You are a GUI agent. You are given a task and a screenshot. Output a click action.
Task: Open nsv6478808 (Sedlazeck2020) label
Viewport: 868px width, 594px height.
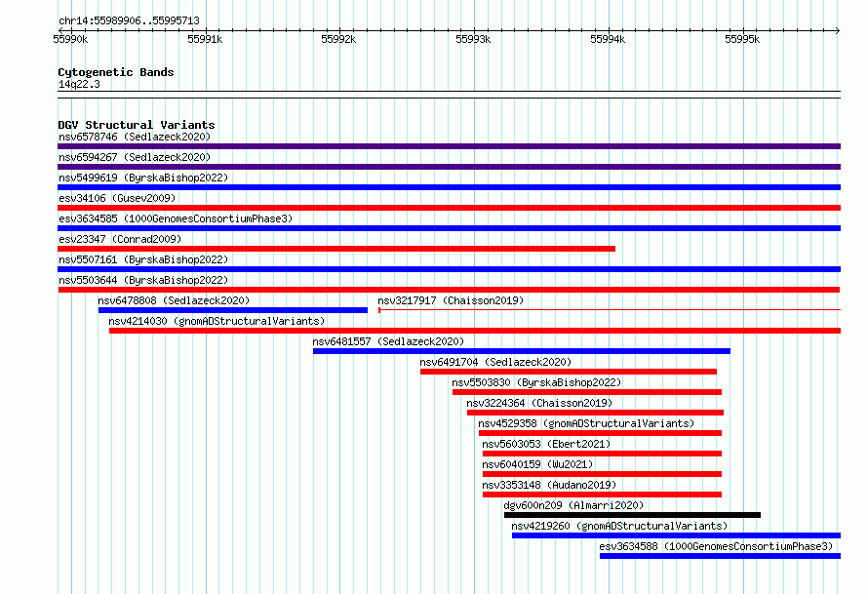174,300
